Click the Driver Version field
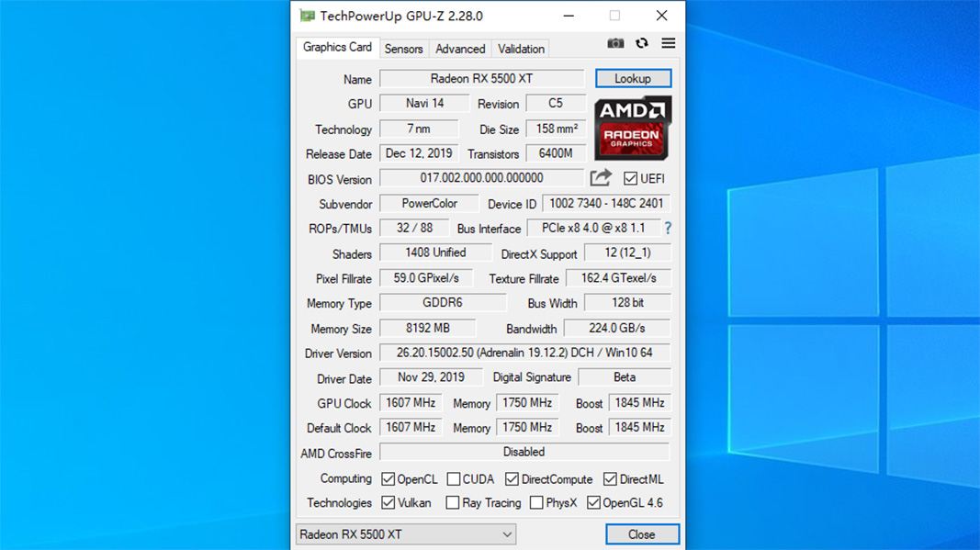Viewport: 980px width, 550px height. click(x=525, y=353)
